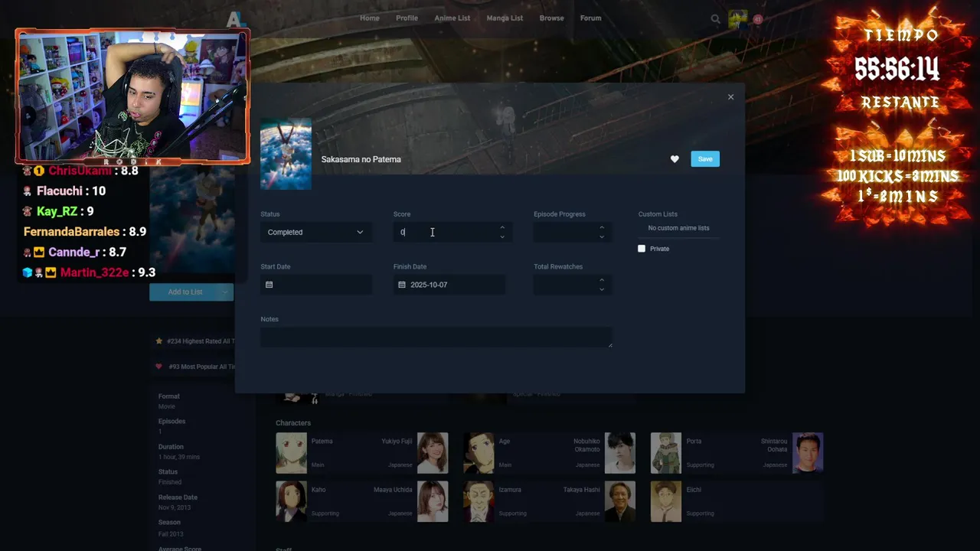Screen dimensions: 980x551
Task: Click the Sakasama no Patema cover thumbnail
Action: pyautogui.click(x=286, y=154)
